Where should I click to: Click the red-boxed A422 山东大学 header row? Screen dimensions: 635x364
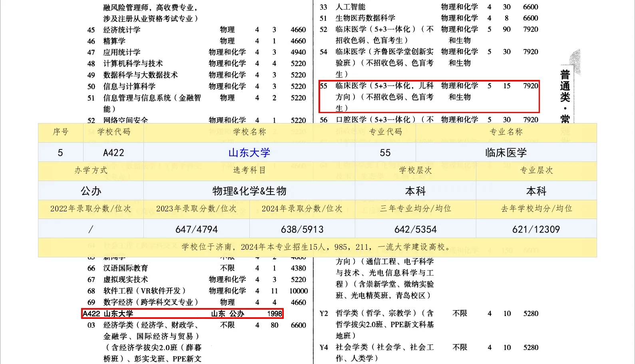(x=182, y=314)
